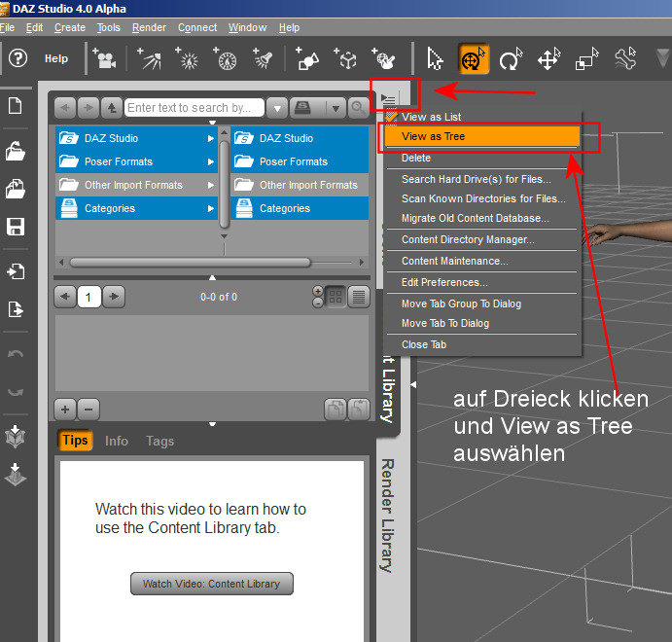Activate the highlighted Universal manipulator tool
This screenshot has width=672, height=642.
pyautogui.click(x=474, y=58)
